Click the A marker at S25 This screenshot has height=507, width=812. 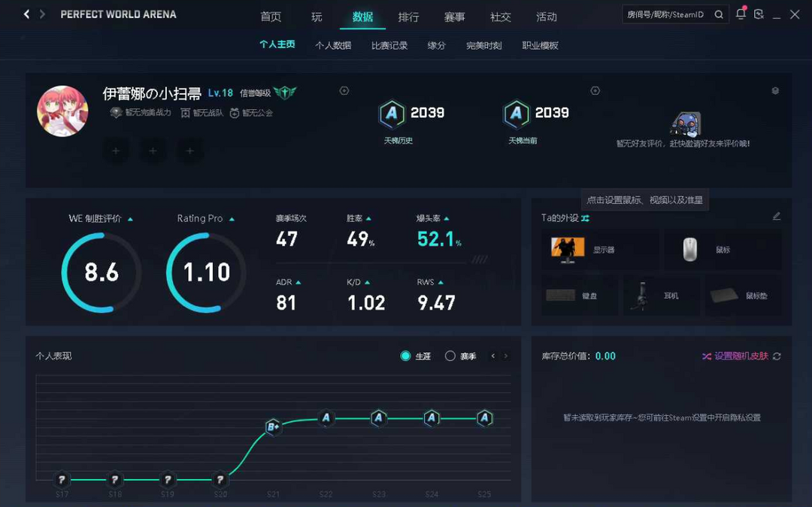pyautogui.click(x=485, y=417)
